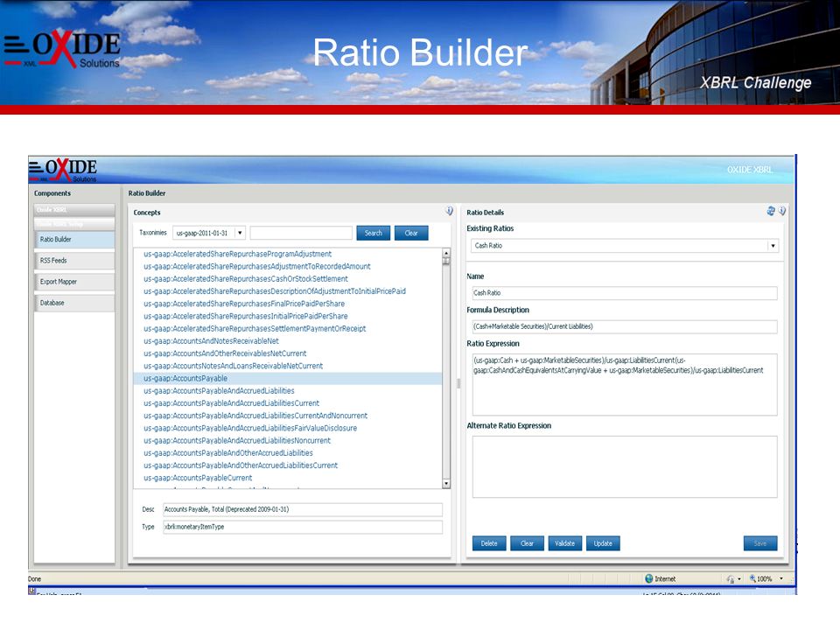
Task: Click the Save button in Ratio Details
Action: [760, 543]
